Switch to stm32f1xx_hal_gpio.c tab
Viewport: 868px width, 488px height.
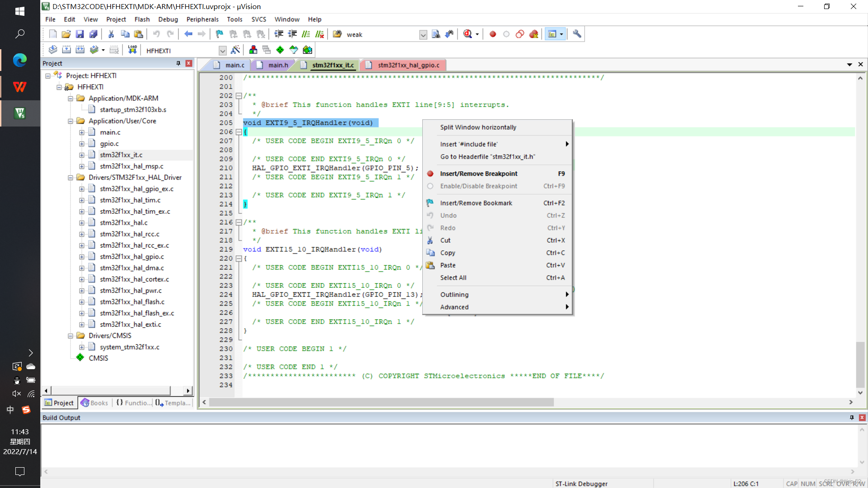tap(408, 65)
